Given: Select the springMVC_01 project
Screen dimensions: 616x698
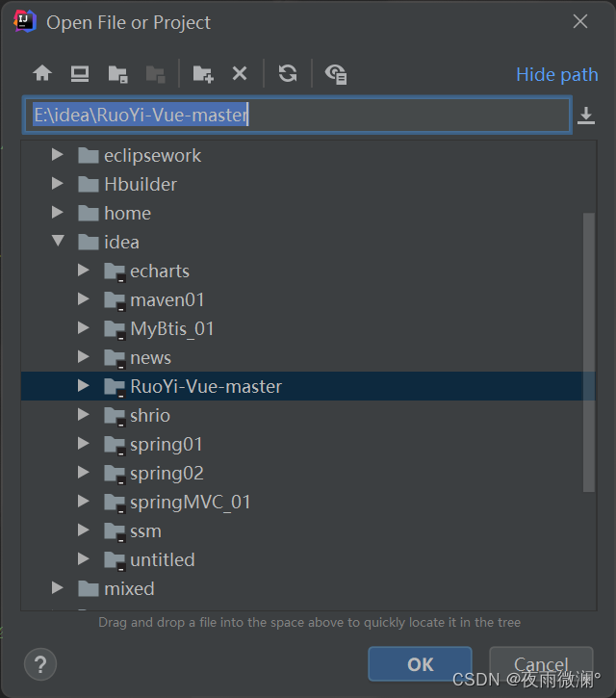Looking at the screenshot, I should point(190,502).
